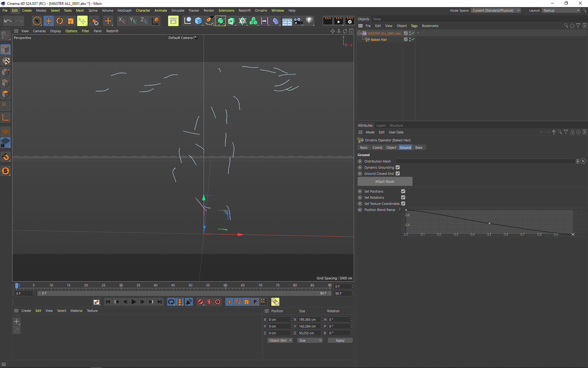Click the Light bulb object icon
This screenshot has width=588, height=368.
click(309, 21)
